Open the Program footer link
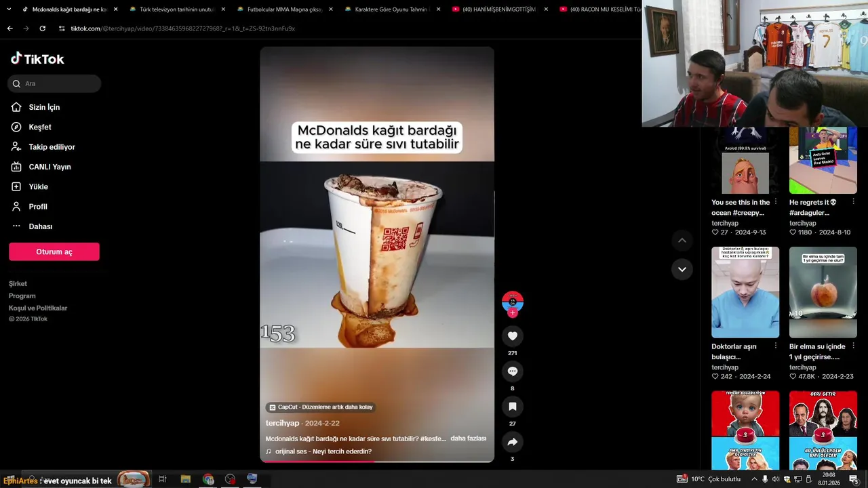 (x=22, y=296)
